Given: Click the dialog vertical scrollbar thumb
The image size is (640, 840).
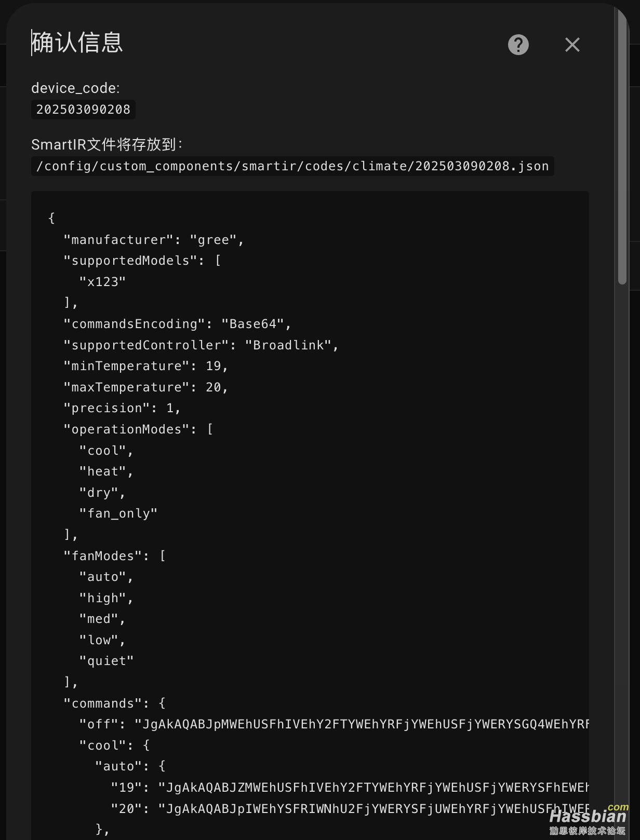Looking at the screenshot, I should [x=622, y=146].
